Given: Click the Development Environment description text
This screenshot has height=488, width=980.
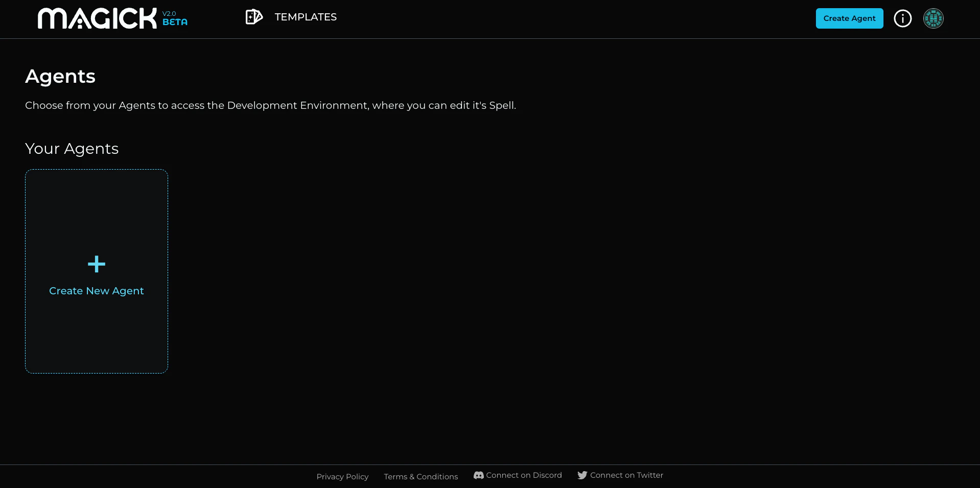Looking at the screenshot, I should click(270, 105).
